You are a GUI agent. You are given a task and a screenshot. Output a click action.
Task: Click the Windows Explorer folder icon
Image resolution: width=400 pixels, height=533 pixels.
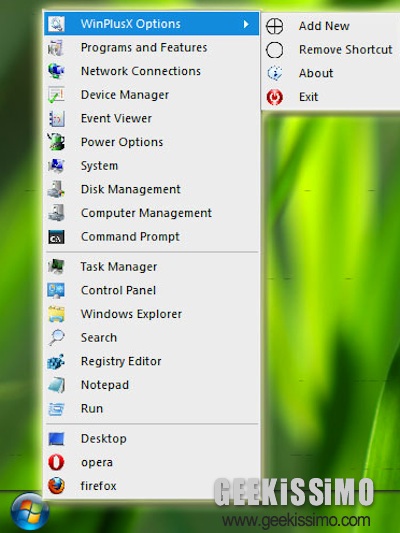tap(56, 314)
